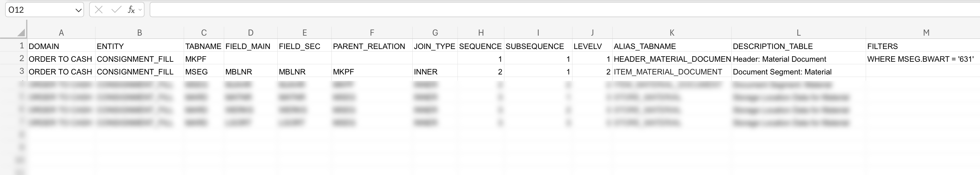This screenshot has height=175, width=980.
Task: Click into the formula bar input
Action: 533,10
